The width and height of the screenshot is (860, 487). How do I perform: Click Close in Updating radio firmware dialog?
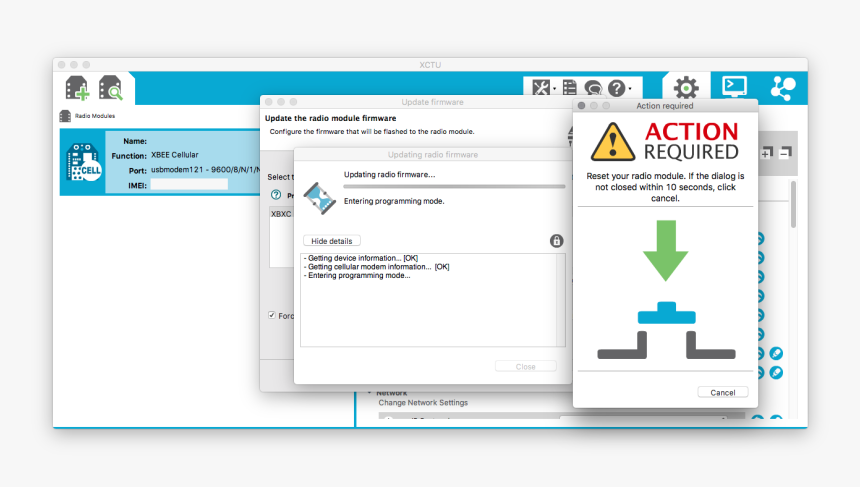pyautogui.click(x=525, y=366)
